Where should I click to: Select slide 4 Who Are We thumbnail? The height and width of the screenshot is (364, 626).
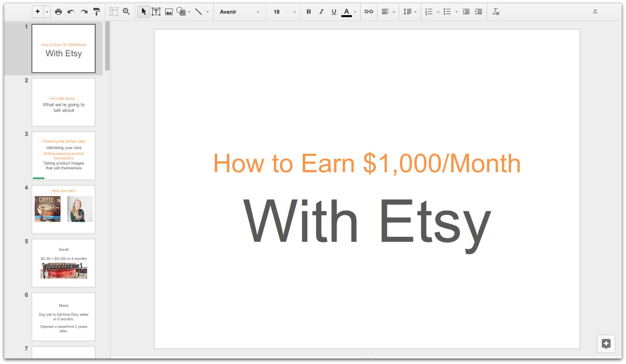[64, 209]
